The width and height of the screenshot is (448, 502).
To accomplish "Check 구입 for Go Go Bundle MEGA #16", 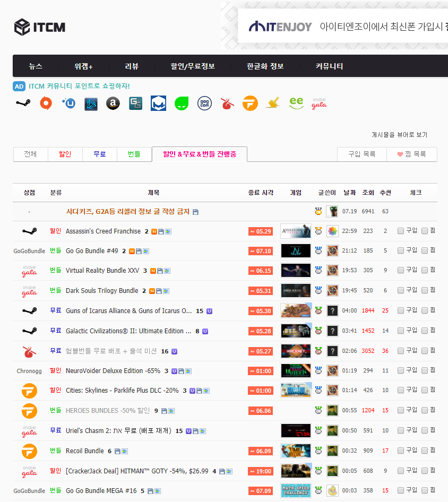I will (x=401, y=490).
